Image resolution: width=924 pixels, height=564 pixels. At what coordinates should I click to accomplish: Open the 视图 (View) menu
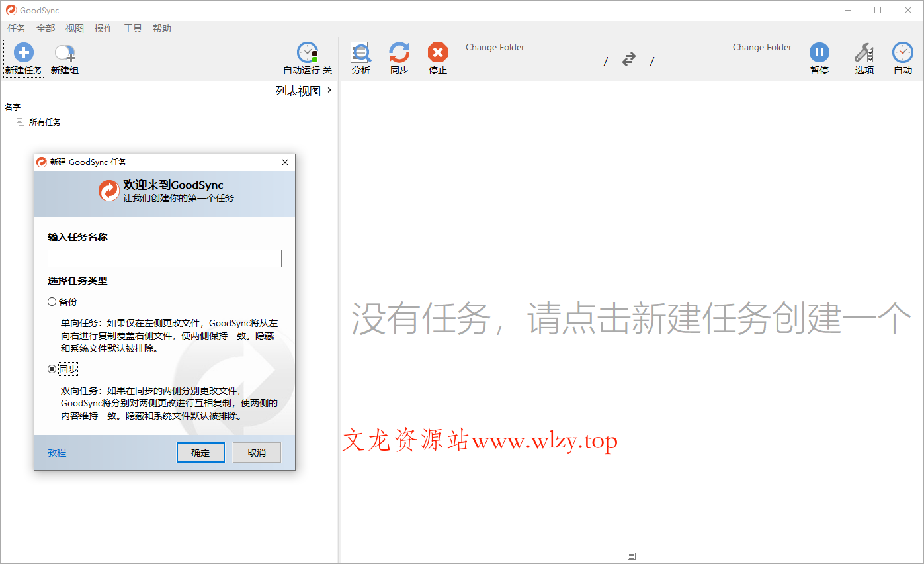coord(74,28)
